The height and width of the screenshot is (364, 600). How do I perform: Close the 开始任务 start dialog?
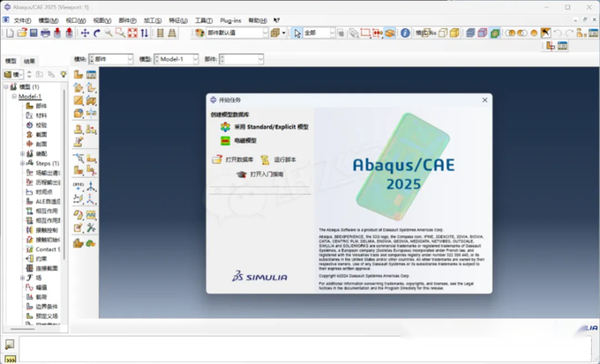click(x=484, y=100)
